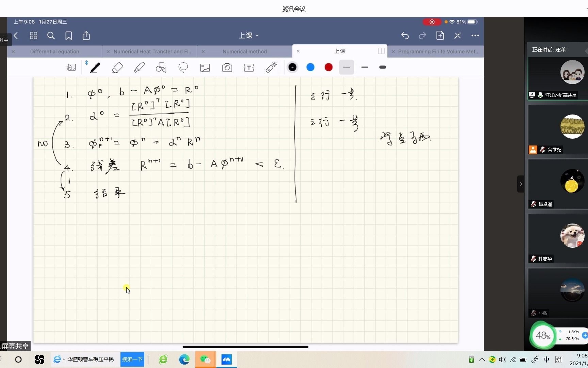Select 杜志华 participant tile
This screenshot has width=588, height=368.
[558, 239]
